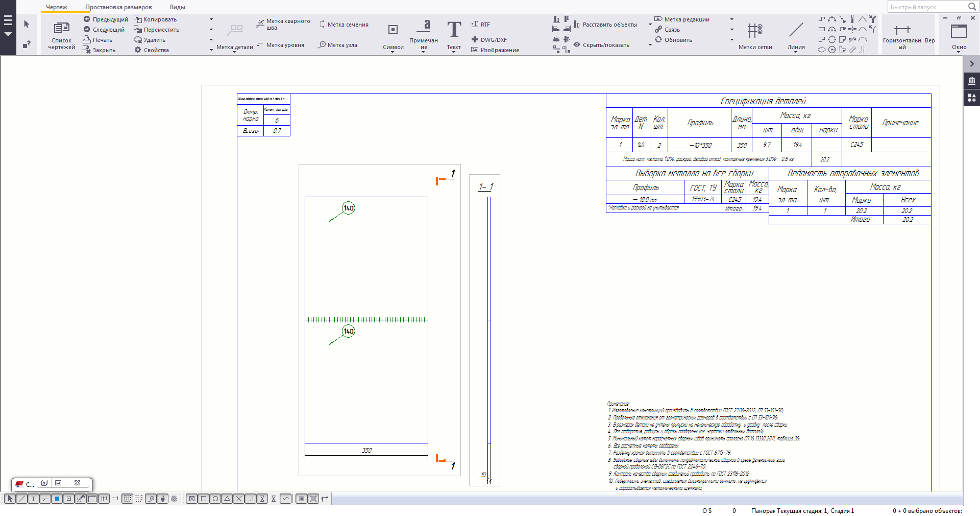Switch to the Простановка размеров tab

coord(118,7)
